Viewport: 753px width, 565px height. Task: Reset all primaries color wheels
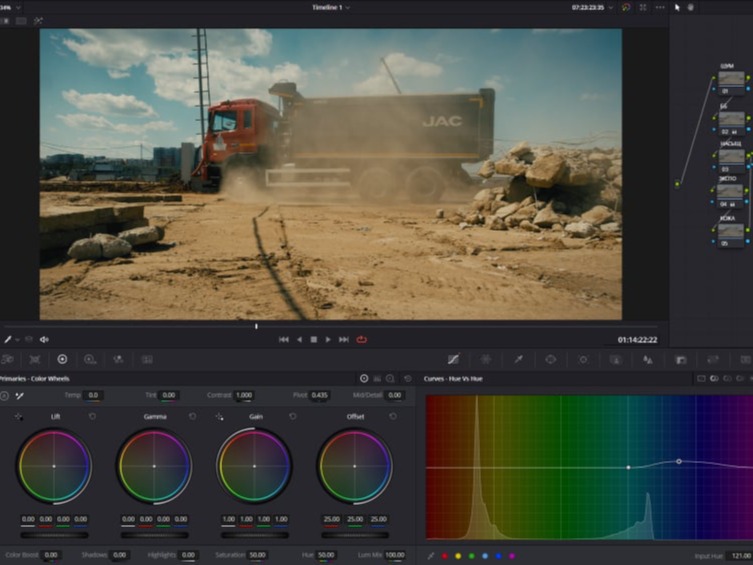[x=408, y=379]
